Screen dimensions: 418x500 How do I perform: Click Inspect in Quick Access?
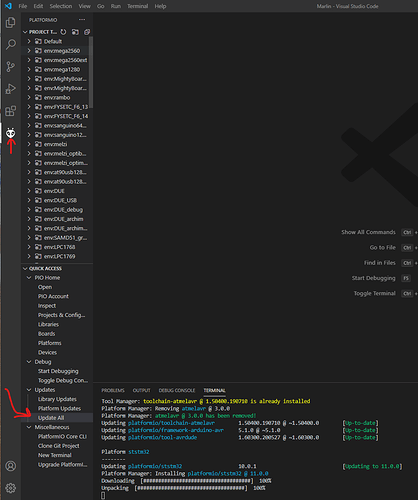click(47, 306)
